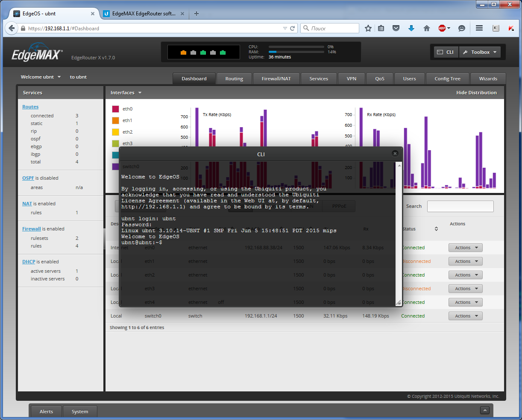Screen dimensions: 522x420
Task: Open Actions dropdown for switch0
Action: [465, 316]
